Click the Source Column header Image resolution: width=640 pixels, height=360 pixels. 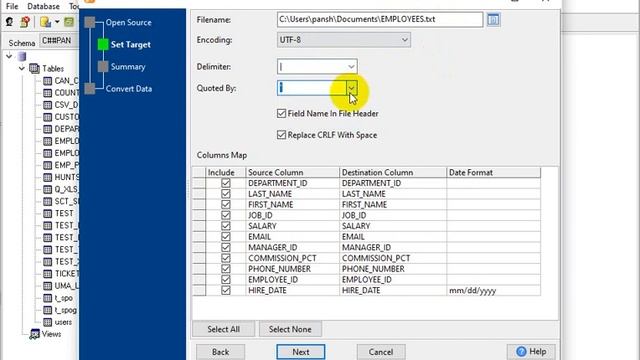click(292, 172)
